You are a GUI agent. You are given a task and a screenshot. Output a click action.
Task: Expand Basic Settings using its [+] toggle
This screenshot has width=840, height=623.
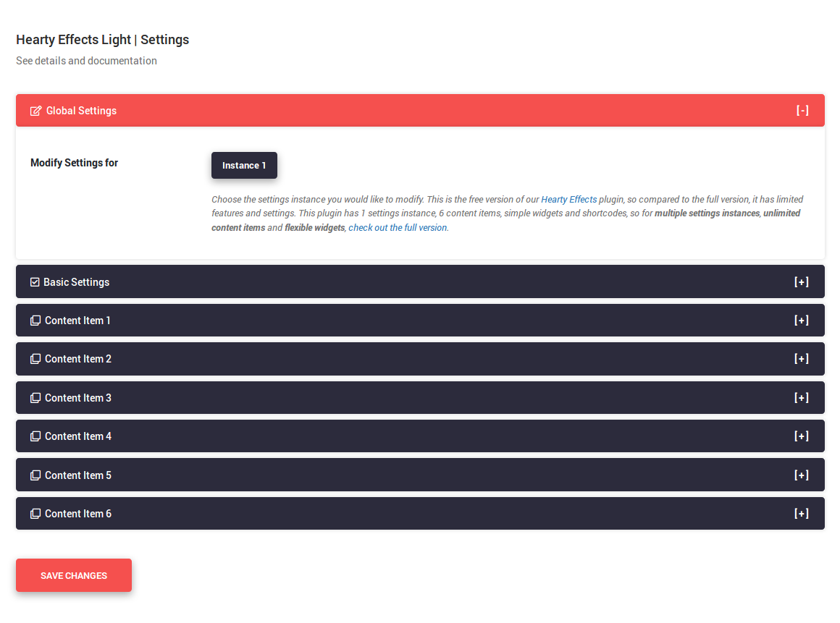pos(802,282)
